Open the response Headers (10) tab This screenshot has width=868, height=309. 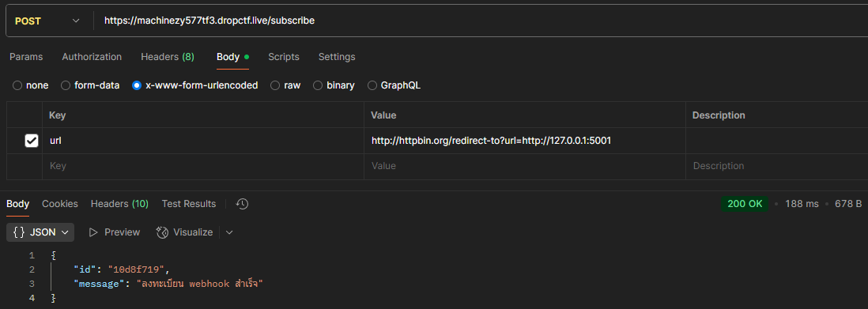[x=119, y=204]
